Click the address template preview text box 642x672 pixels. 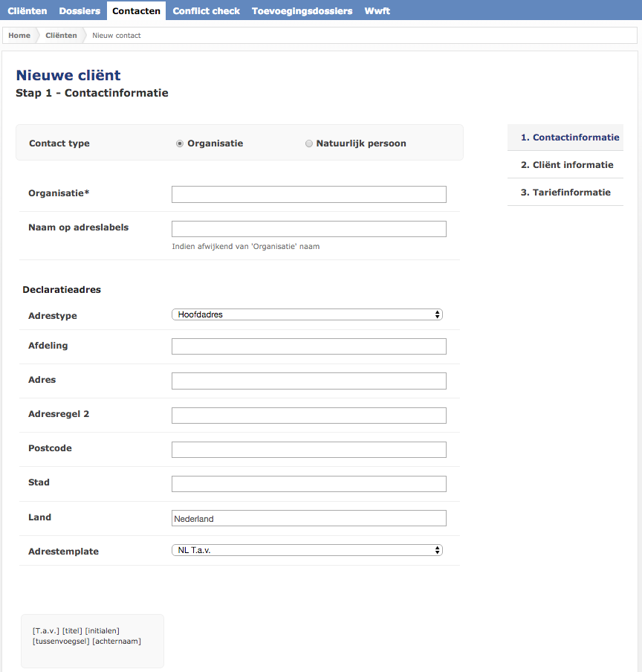92,641
